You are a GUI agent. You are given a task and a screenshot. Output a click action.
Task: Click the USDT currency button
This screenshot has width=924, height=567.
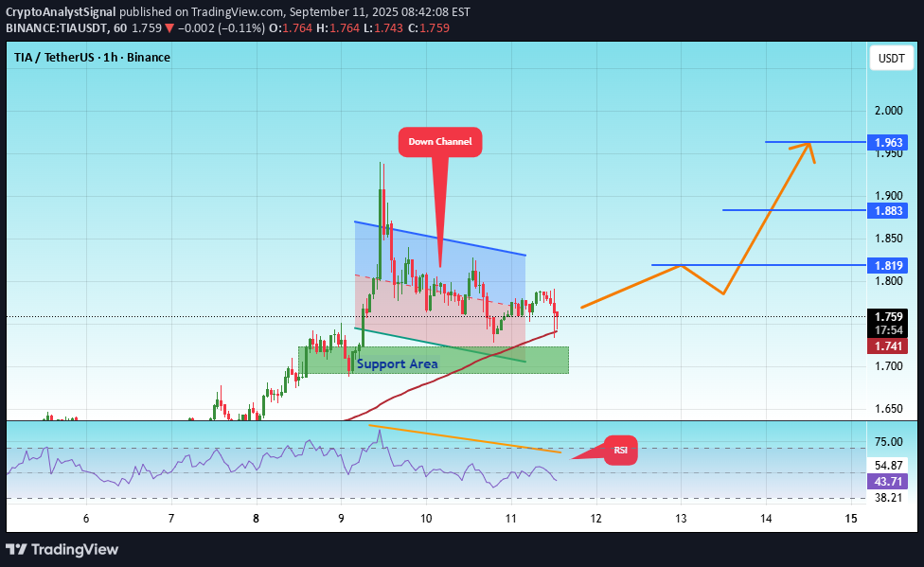point(891,59)
